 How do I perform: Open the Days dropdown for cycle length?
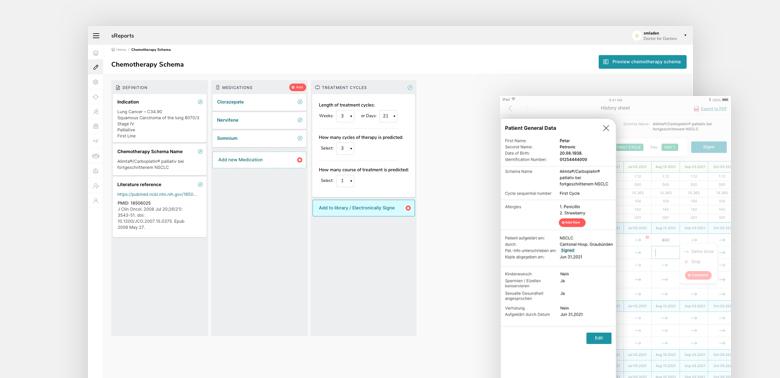[x=388, y=116]
